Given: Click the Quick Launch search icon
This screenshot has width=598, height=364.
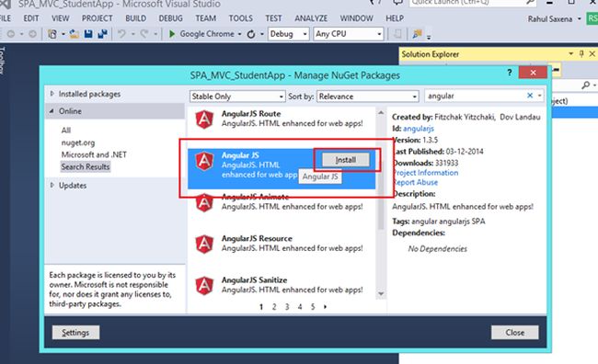Looking at the screenshot, I should coord(530,2).
